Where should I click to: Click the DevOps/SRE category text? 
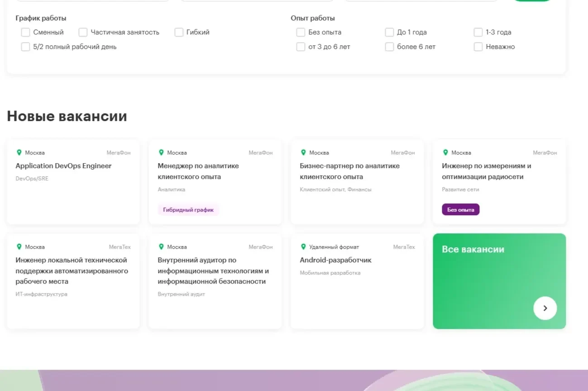click(32, 179)
